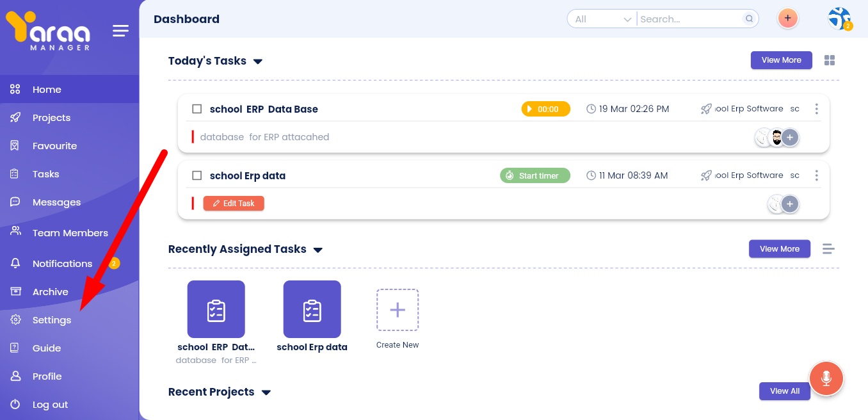Collapse the Recently Assigned Tasks section arrow
This screenshot has height=420, width=868.
click(x=318, y=250)
